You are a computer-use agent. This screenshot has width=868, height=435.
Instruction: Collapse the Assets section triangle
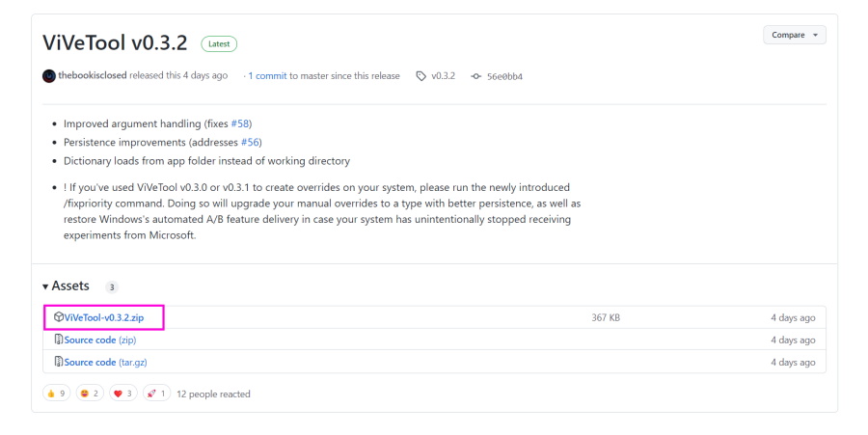coord(45,286)
